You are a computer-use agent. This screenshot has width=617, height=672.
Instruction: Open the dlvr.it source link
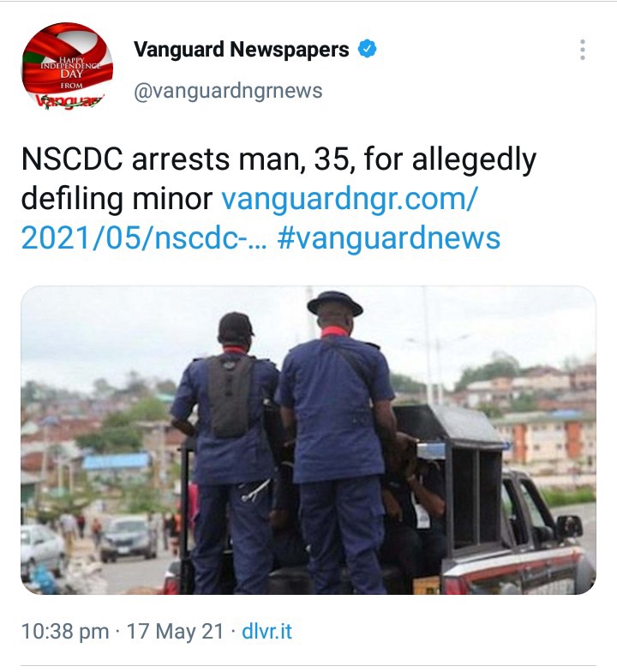(x=267, y=631)
